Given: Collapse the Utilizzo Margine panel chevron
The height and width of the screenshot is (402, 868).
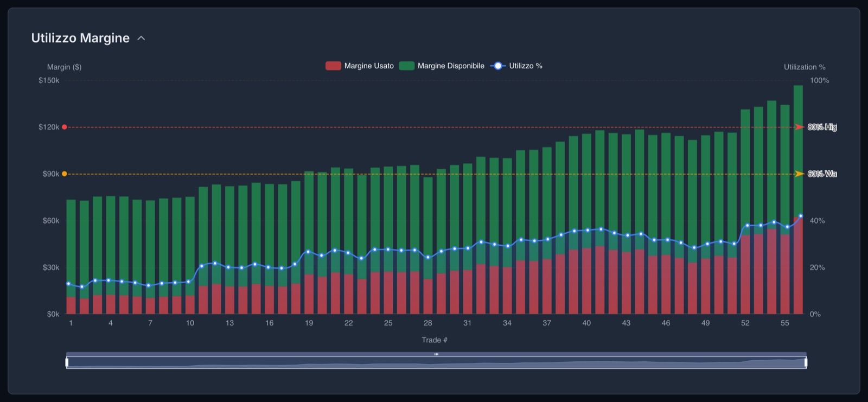Looking at the screenshot, I should (x=142, y=39).
